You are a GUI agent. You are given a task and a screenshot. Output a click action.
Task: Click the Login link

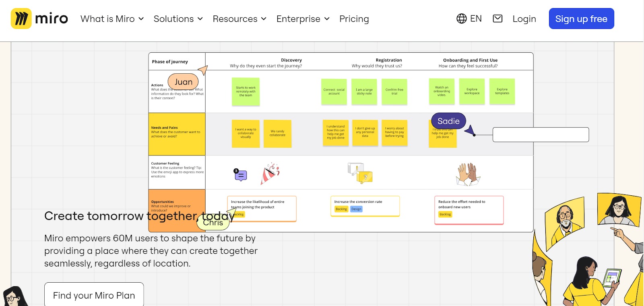pos(524,19)
